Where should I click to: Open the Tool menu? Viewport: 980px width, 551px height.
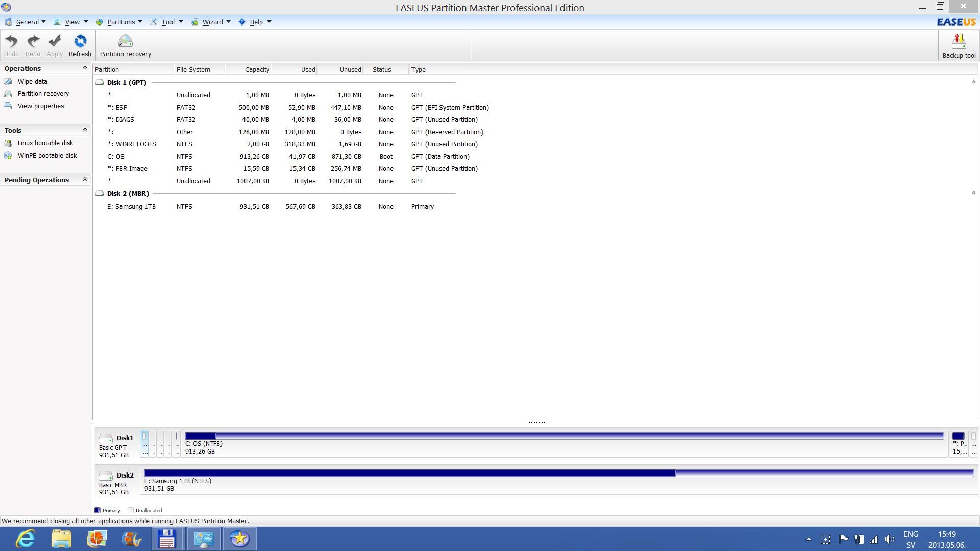coord(168,22)
